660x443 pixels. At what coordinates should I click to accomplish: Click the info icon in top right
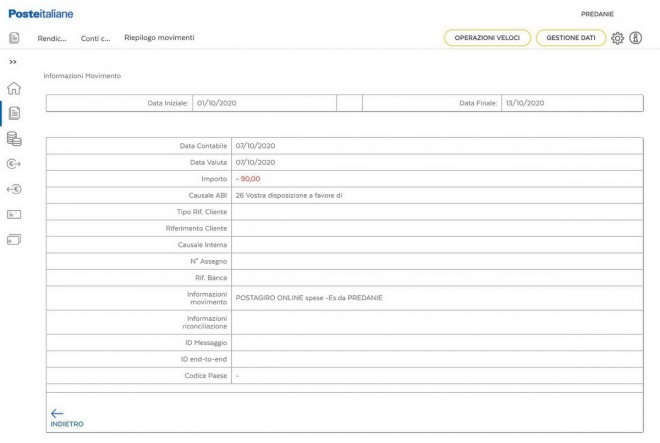(x=635, y=38)
